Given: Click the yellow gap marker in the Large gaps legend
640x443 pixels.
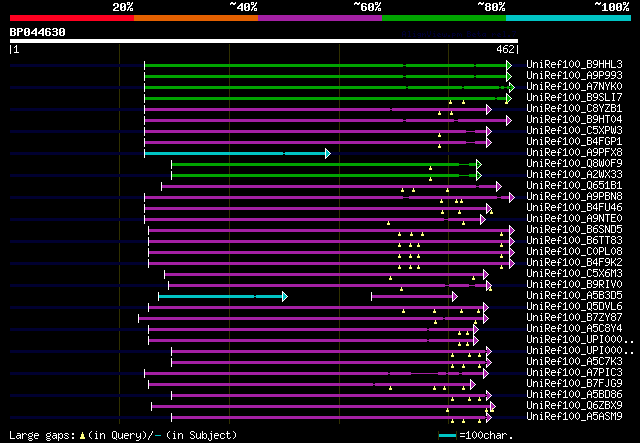Looking at the screenshot, I should click(x=82, y=436).
